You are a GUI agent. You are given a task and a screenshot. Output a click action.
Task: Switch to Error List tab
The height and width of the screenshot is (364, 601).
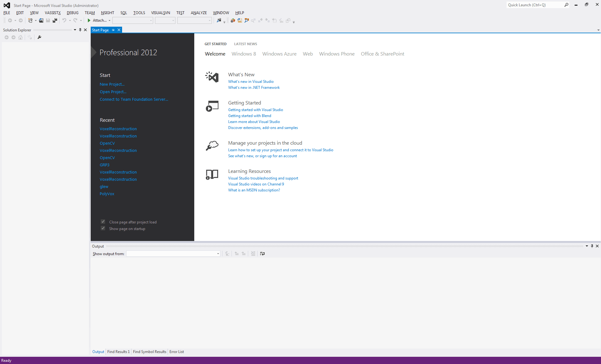point(177,352)
